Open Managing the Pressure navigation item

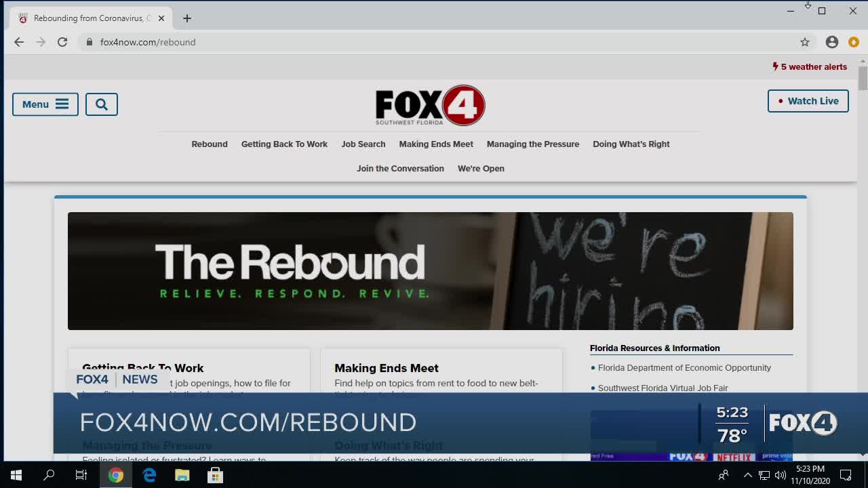click(x=533, y=144)
